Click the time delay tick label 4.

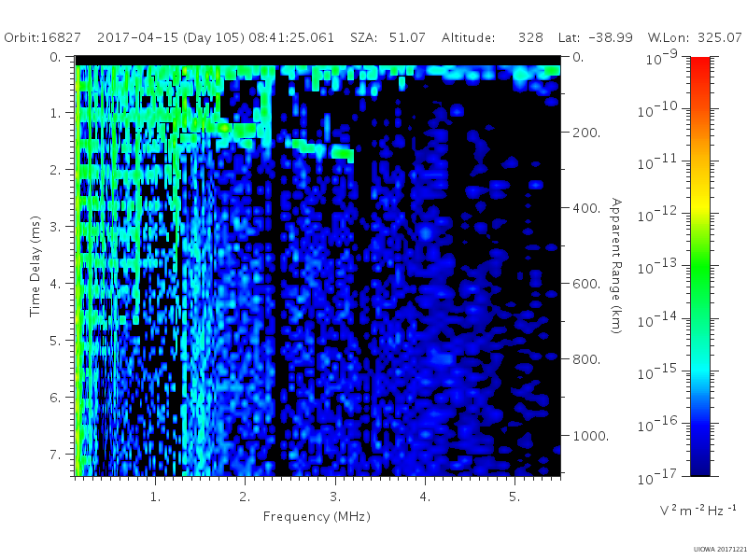[56, 284]
